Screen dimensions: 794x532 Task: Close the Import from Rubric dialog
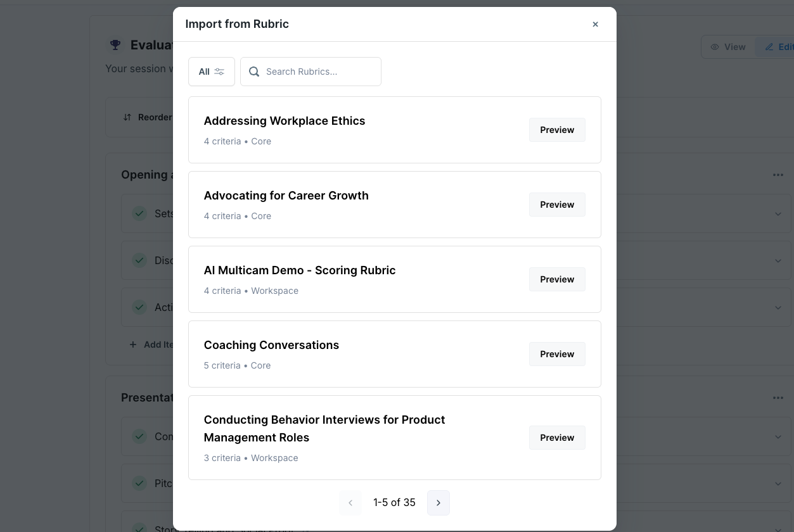[x=595, y=24]
